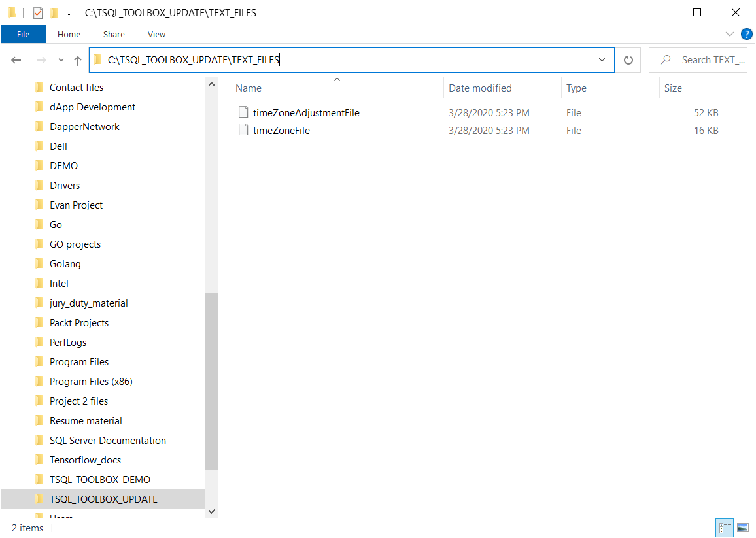This screenshot has height=538, width=756.
Task: Go up one folder level
Action: click(x=78, y=60)
